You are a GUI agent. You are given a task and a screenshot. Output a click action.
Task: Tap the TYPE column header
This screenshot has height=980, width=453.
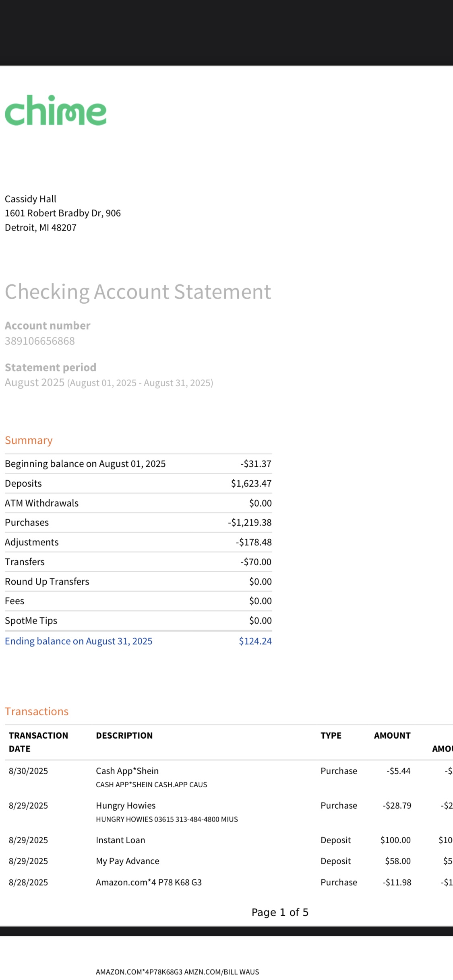(331, 736)
